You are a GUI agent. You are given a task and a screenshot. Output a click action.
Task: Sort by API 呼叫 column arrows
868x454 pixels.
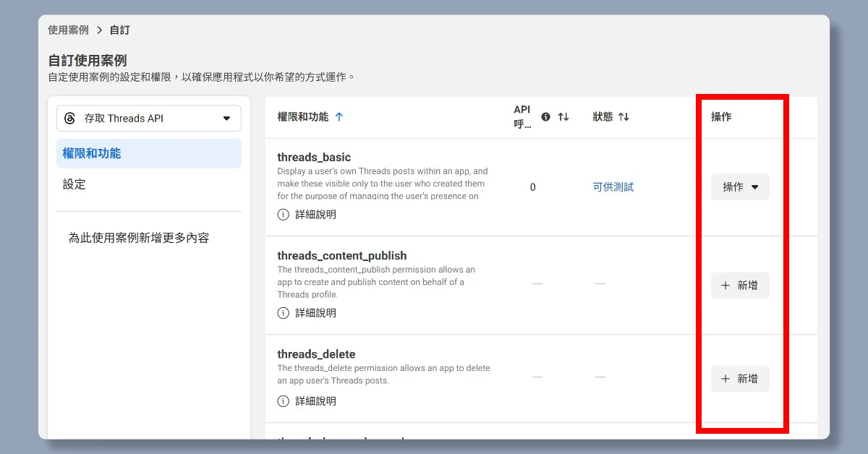point(563,116)
